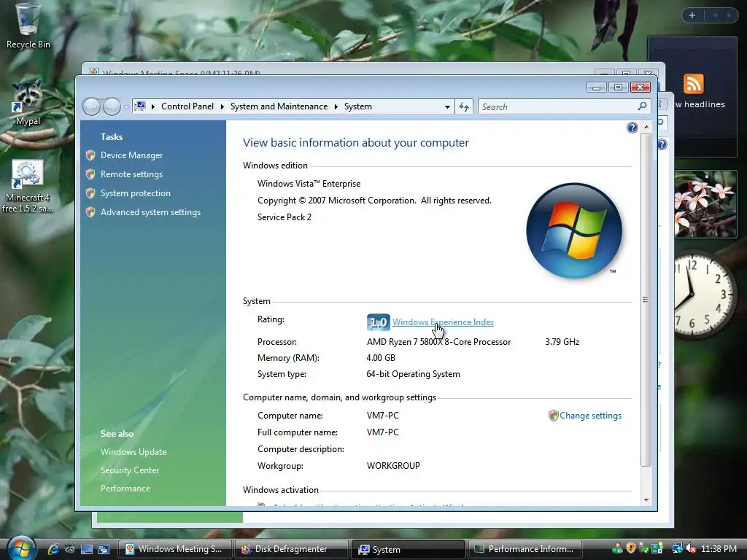Click the RSS feed icon in sidebar gadget
Image resolution: width=747 pixels, height=560 pixels.
pyautogui.click(x=693, y=84)
